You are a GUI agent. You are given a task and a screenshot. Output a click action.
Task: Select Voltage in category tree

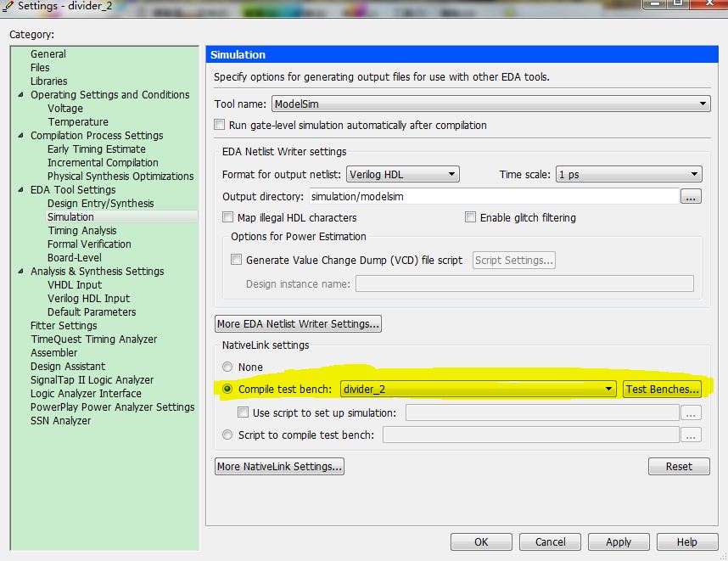65,108
